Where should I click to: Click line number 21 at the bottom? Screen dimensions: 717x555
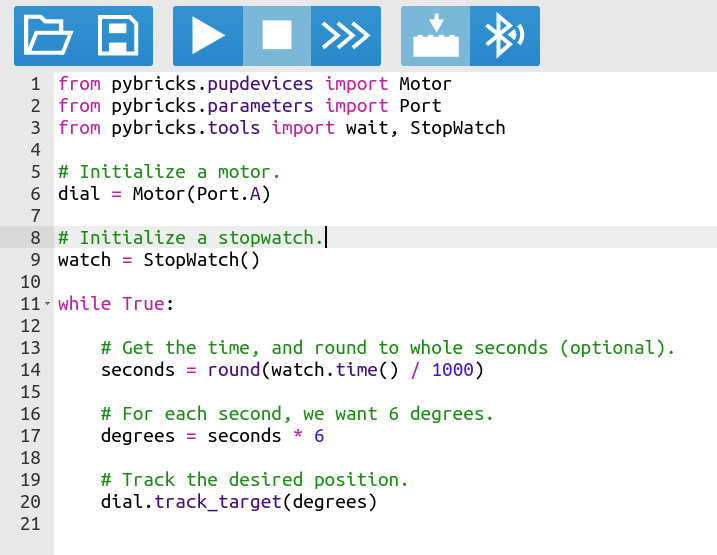click(x=30, y=524)
